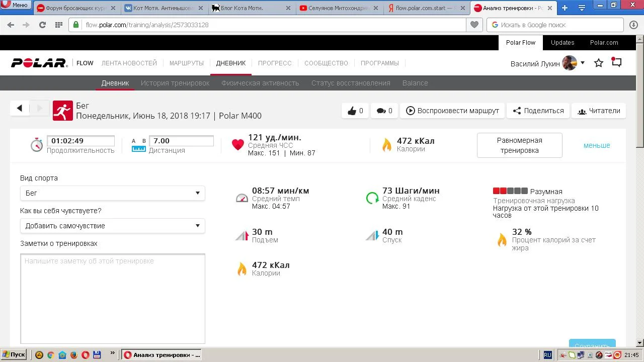
Task: Click the thumbs-up like button
Action: (355, 111)
